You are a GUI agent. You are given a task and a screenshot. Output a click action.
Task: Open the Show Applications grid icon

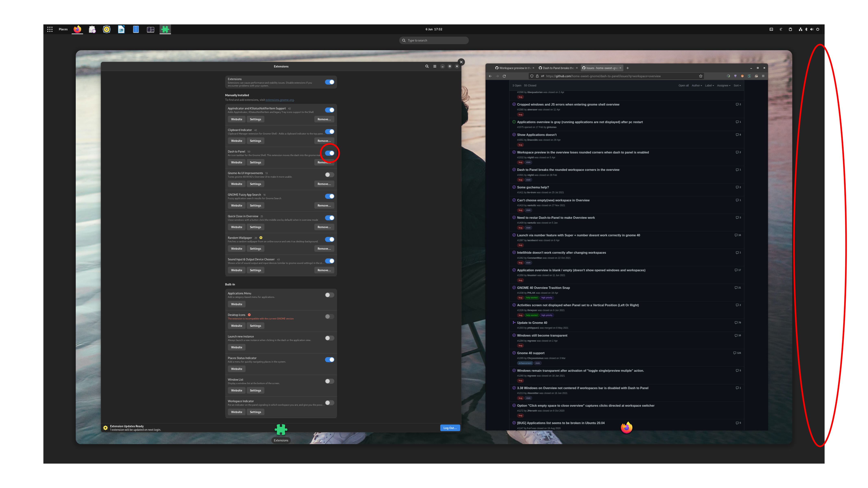tap(50, 29)
